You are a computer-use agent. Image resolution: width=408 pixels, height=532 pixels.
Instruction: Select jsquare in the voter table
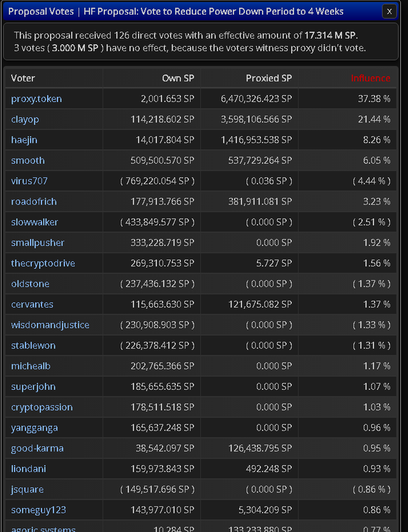tap(27, 489)
